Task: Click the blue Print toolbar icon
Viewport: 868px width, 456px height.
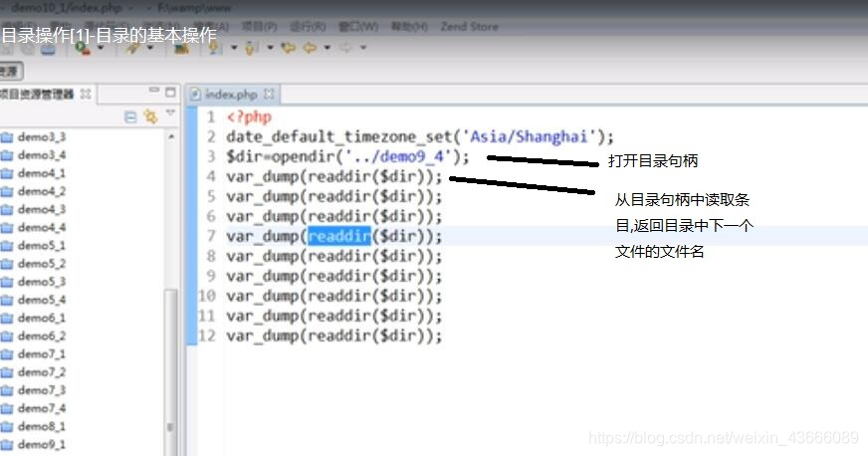Action: tap(48, 49)
